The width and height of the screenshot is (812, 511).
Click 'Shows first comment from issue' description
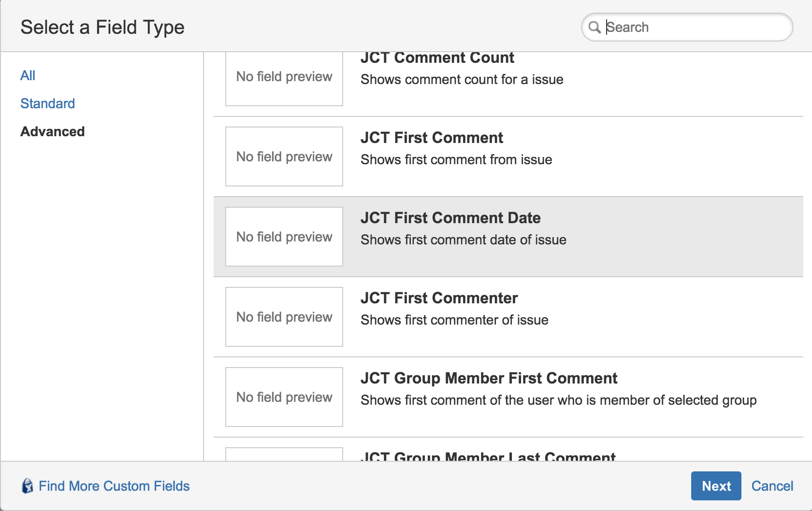tap(456, 159)
